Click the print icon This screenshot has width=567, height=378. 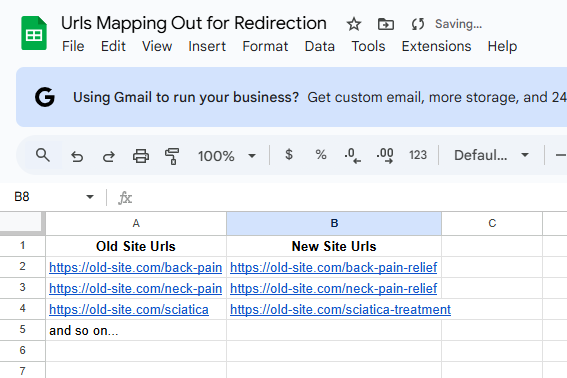click(141, 156)
